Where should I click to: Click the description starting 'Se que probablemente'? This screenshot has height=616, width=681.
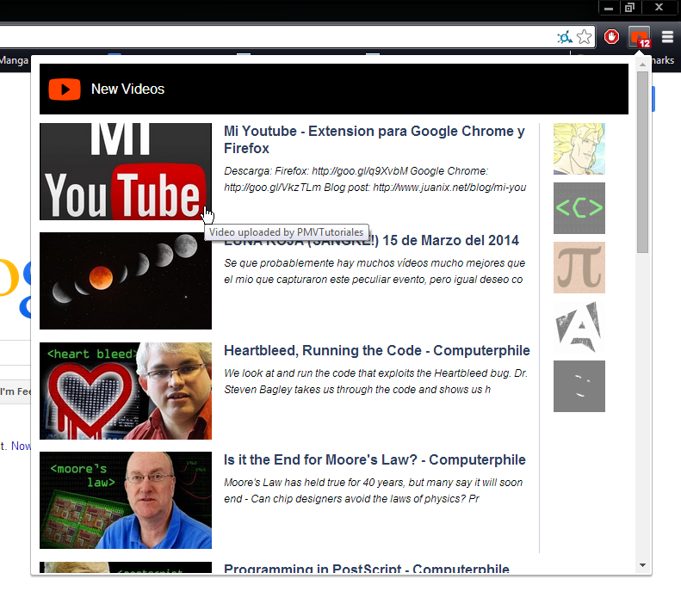375,271
